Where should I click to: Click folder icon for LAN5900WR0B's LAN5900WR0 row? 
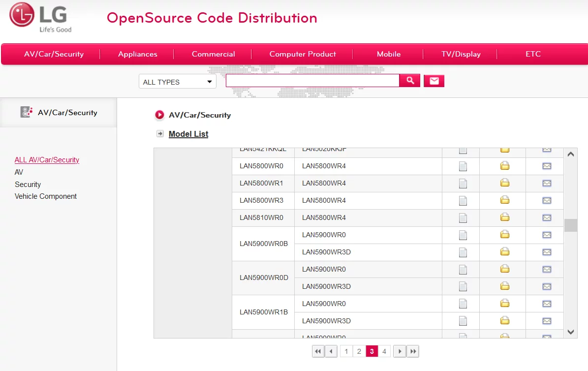click(505, 234)
